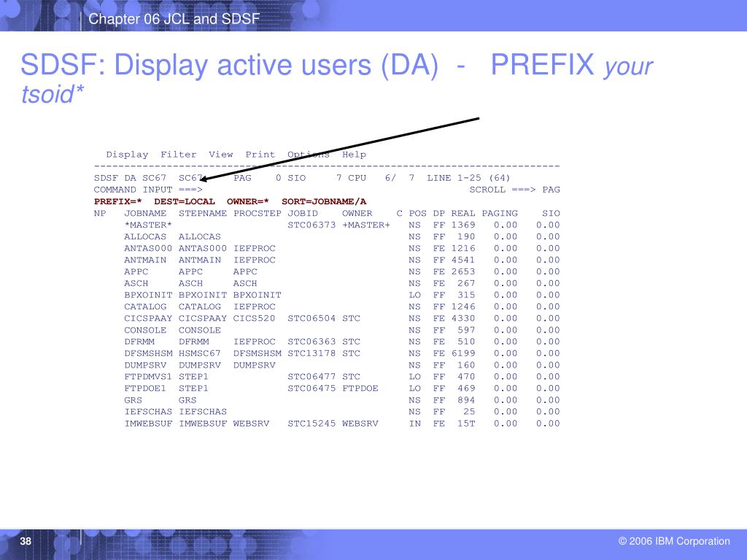Open the Display menu
The width and height of the screenshot is (747, 560).
click(x=127, y=155)
